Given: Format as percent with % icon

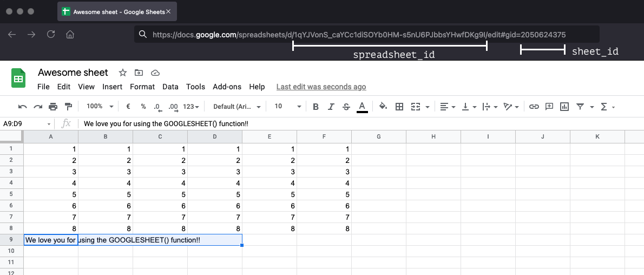Looking at the screenshot, I should (x=143, y=107).
